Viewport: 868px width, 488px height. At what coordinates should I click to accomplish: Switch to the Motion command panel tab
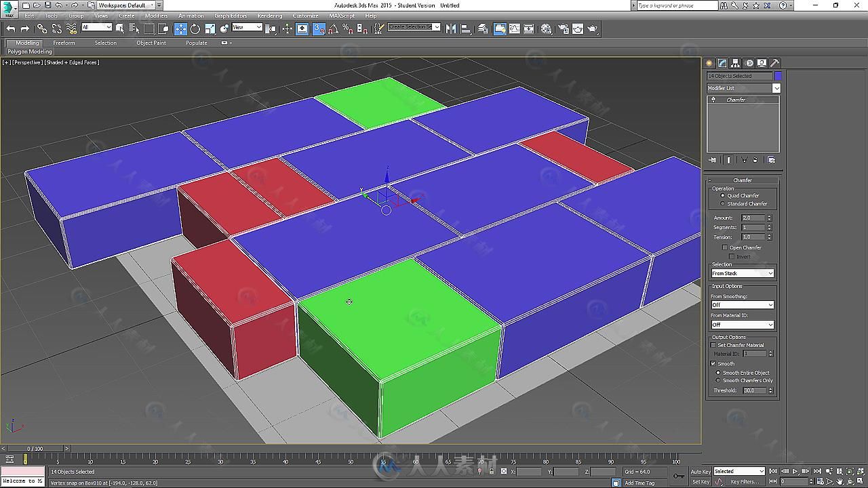coord(749,63)
